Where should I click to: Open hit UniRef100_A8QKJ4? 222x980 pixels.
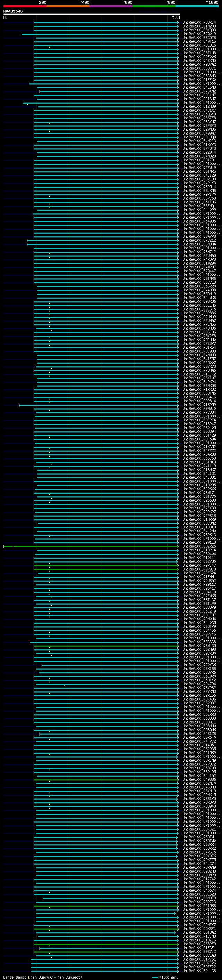199,23
